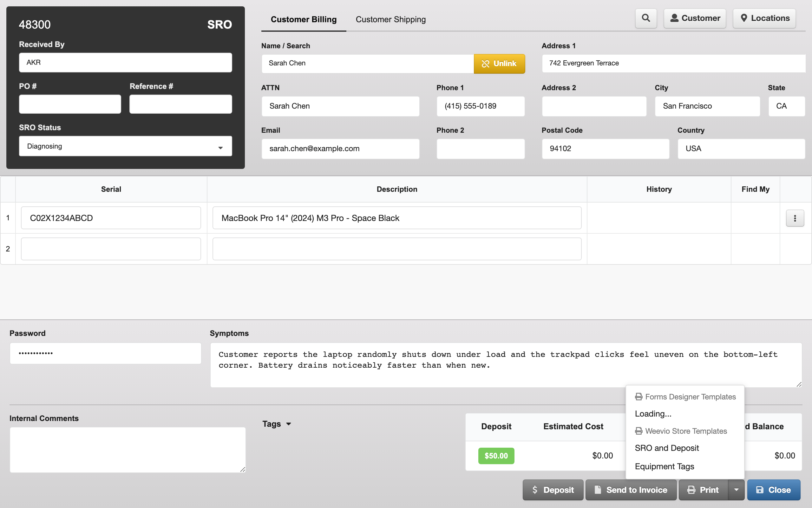Click the Email field
The image size is (812, 508).
[340, 149]
